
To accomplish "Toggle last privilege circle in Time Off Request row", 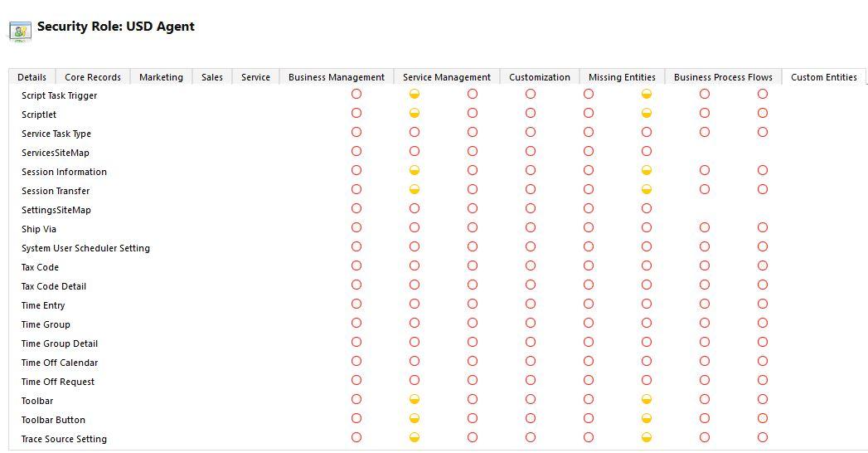I will 763,380.
